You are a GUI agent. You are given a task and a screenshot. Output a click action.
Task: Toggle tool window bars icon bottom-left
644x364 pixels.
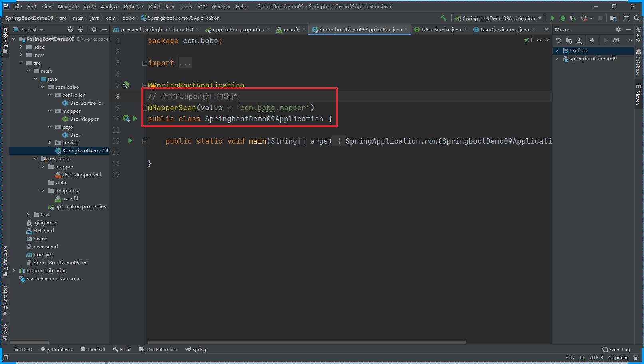(5, 358)
